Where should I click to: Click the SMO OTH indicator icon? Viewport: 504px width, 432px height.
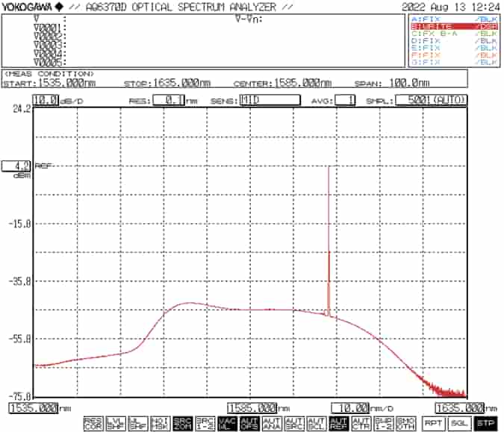[x=405, y=423]
